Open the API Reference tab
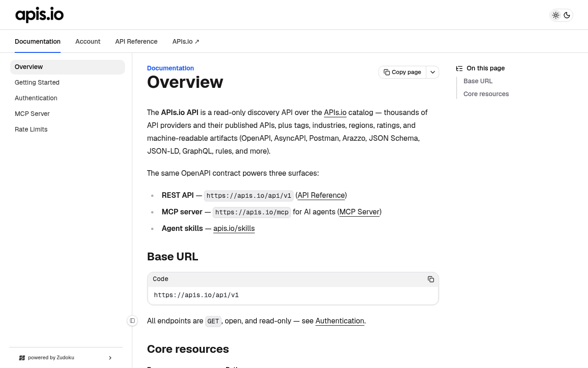 (136, 41)
